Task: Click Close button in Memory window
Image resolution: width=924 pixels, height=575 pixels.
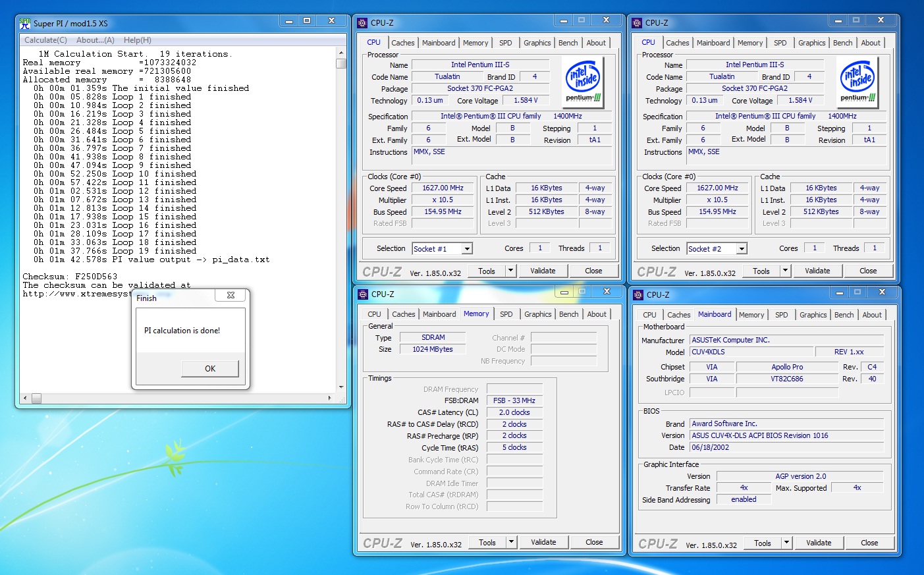Action: point(594,542)
